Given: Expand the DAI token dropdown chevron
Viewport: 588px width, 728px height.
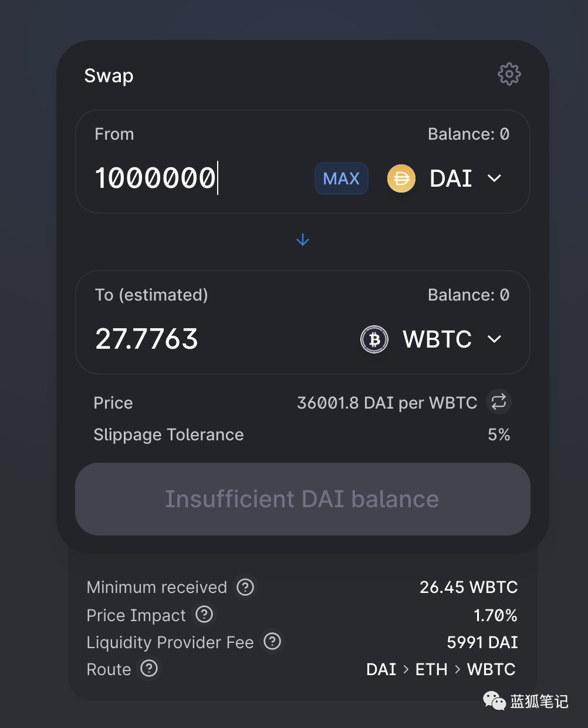Looking at the screenshot, I should click(x=495, y=178).
